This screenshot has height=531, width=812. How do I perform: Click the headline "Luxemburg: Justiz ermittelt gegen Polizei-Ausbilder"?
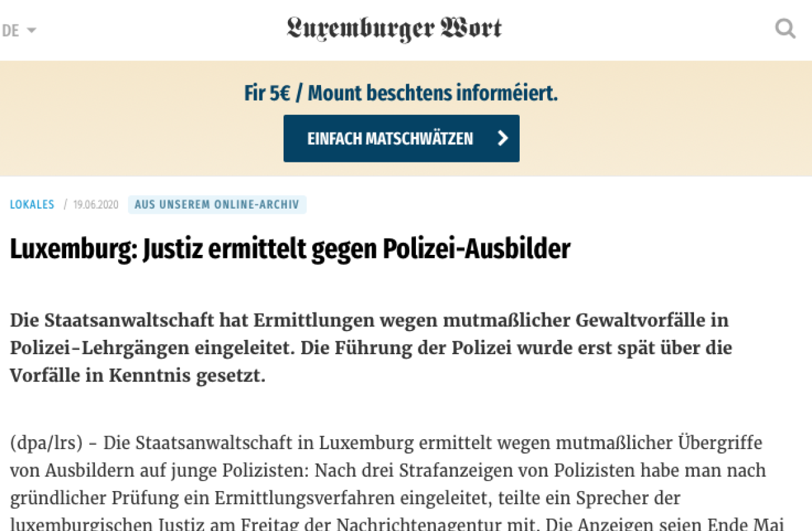pyautogui.click(x=290, y=249)
